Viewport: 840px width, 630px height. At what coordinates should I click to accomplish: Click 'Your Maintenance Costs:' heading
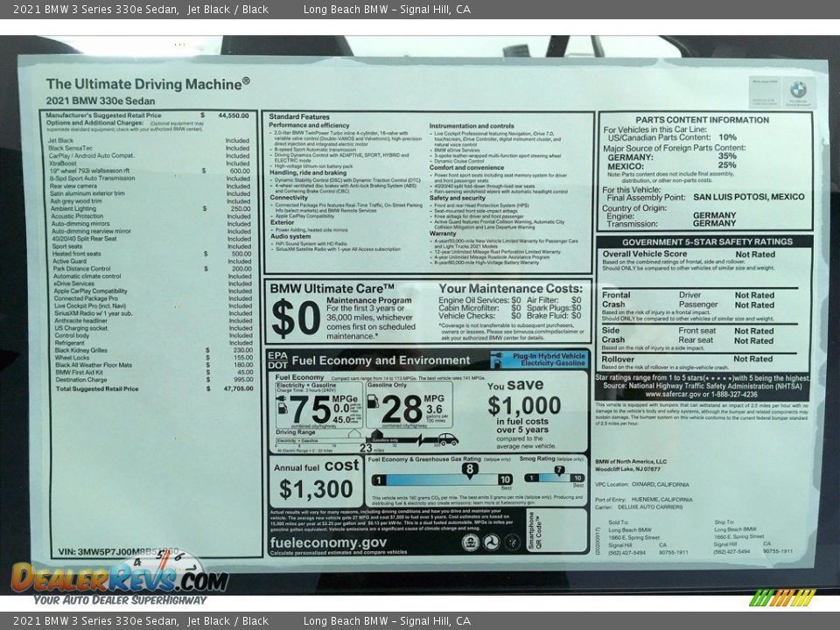pyautogui.click(x=510, y=289)
